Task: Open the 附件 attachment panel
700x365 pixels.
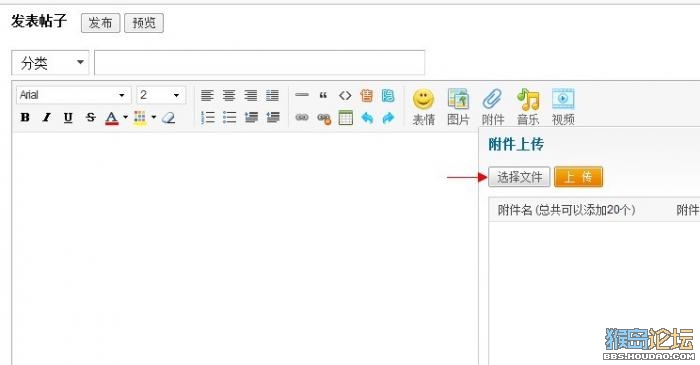Action: [x=493, y=107]
